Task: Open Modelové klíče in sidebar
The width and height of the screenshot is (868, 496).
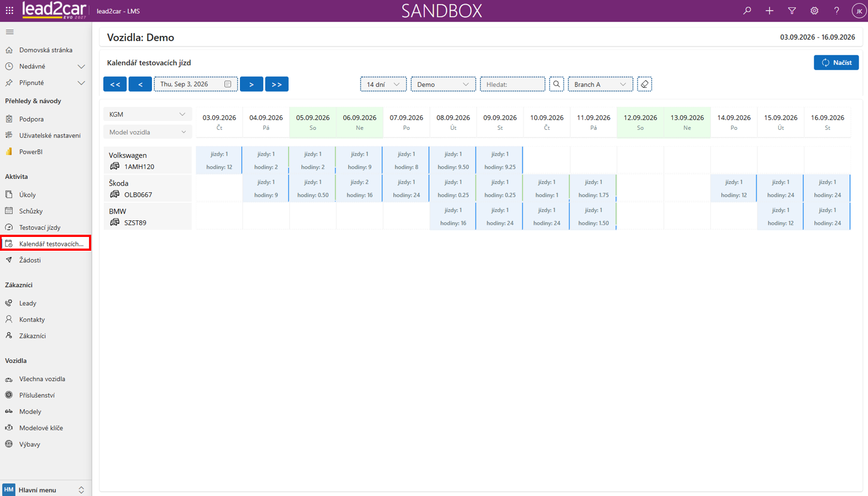Action: coord(46,428)
